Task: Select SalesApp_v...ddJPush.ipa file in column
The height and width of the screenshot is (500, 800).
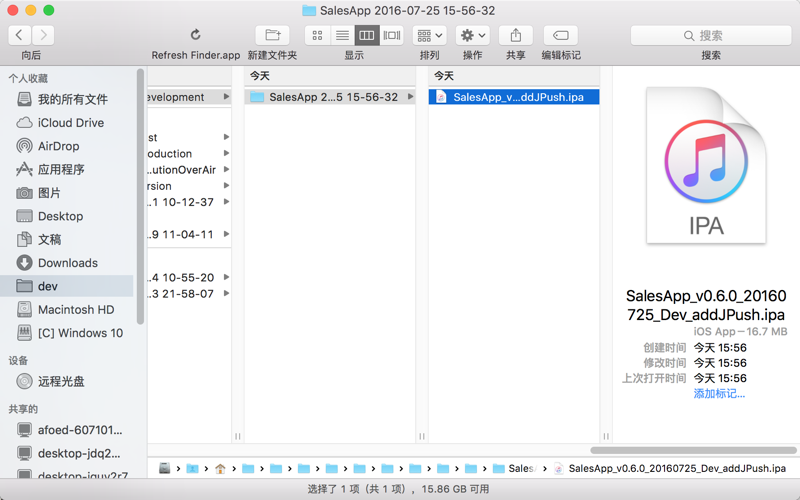Action: click(514, 97)
